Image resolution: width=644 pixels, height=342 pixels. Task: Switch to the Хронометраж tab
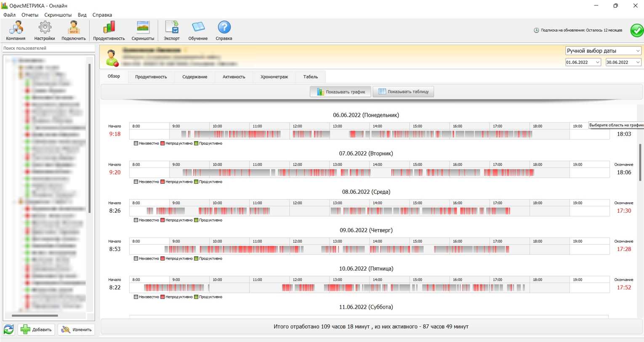[x=274, y=77]
